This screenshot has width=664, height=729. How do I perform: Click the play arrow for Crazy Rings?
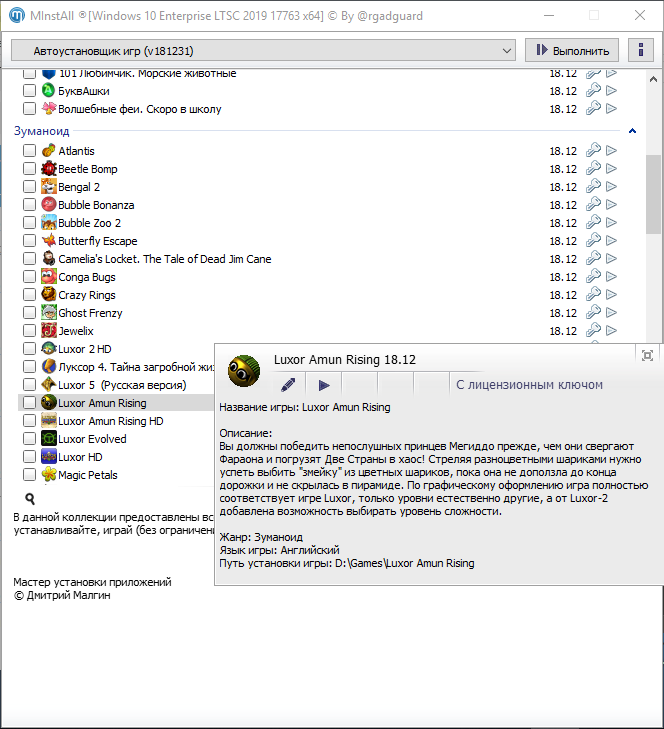pos(611,295)
